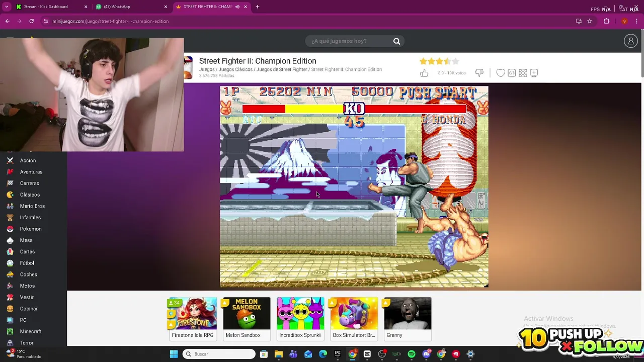This screenshot has width=644, height=362.
Task: Click the browser address bar URL
Action: [111, 21]
